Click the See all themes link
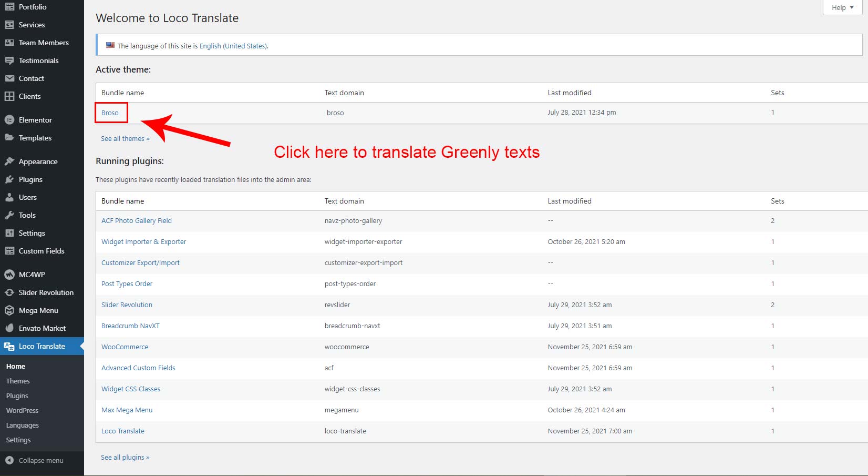Image resolution: width=868 pixels, height=476 pixels. [125, 138]
